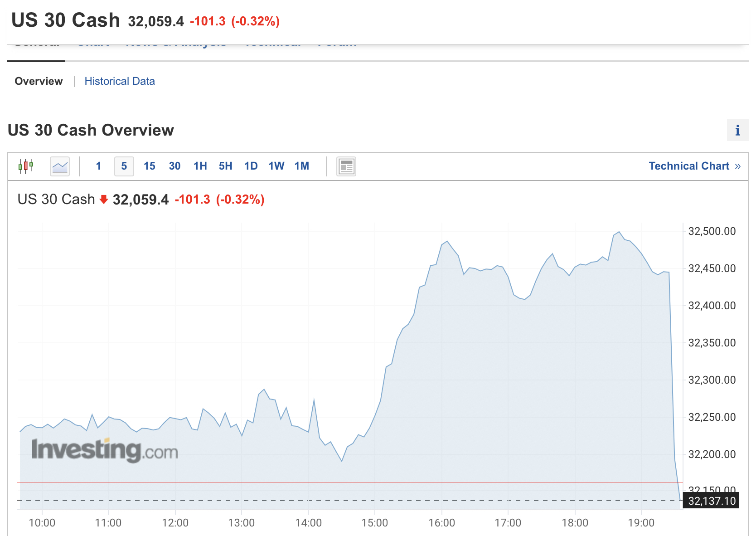This screenshot has width=756, height=536.
Task: Click the US 30 Cash Overview heading
Action: coord(91,130)
